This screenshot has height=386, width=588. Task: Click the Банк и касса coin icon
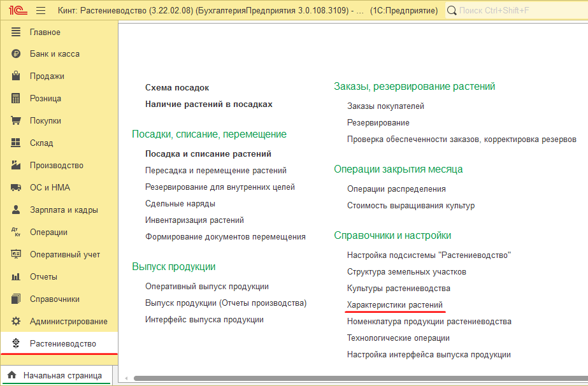[17, 54]
